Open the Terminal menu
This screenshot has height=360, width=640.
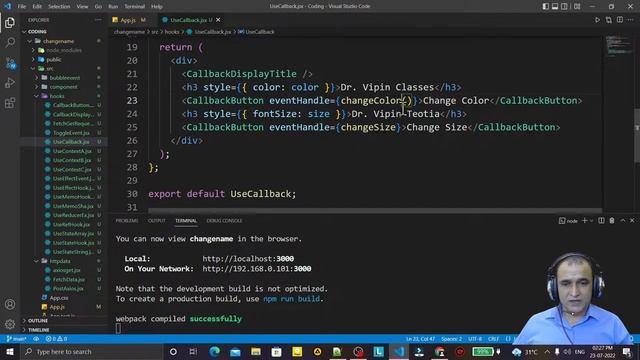click(x=134, y=6)
